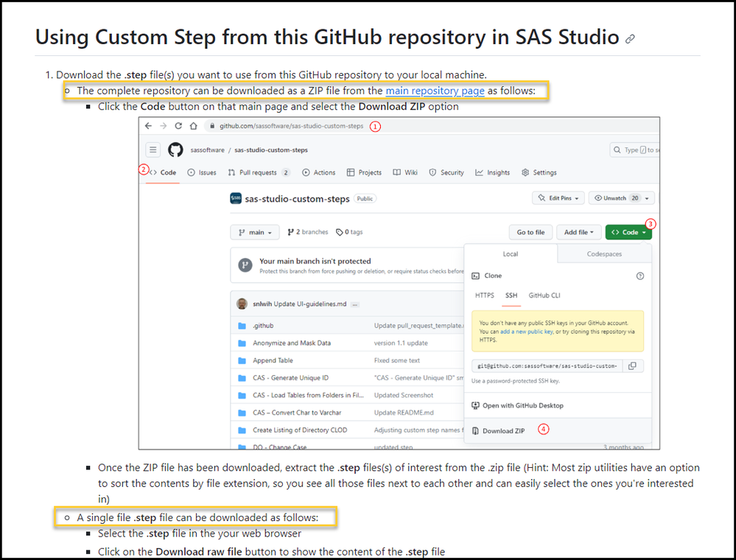Select the HTTPS clone option
The height and width of the screenshot is (560, 736).
tap(485, 295)
